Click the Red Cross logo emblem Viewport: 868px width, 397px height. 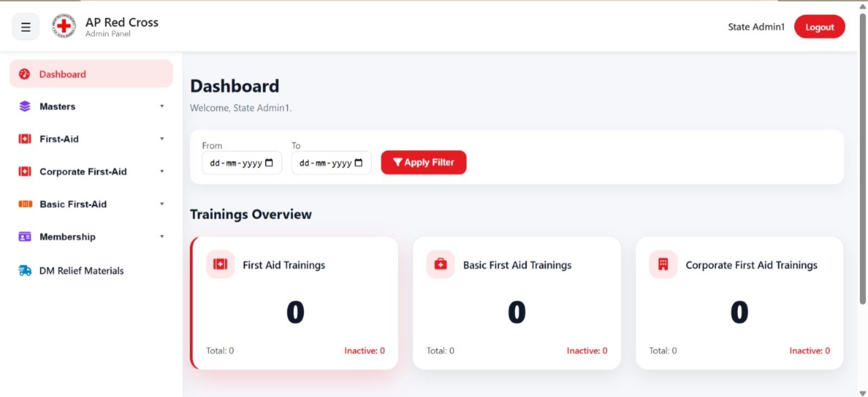click(x=64, y=26)
